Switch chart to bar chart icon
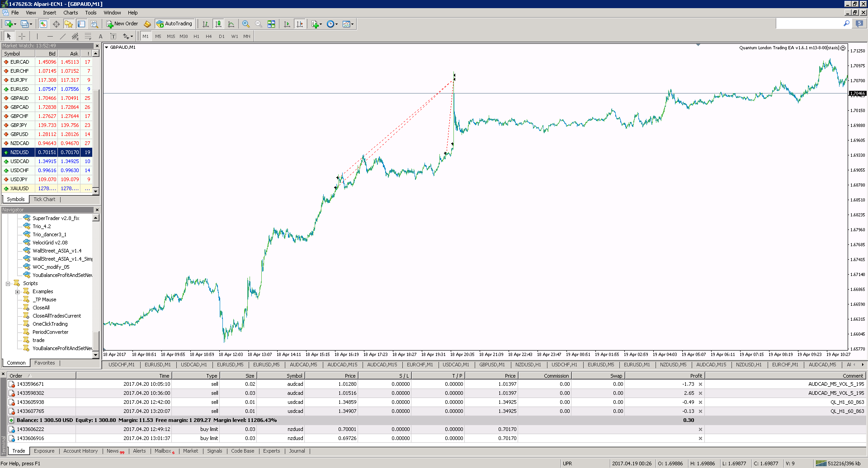Screen dimensions: 868x468 click(x=206, y=24)
